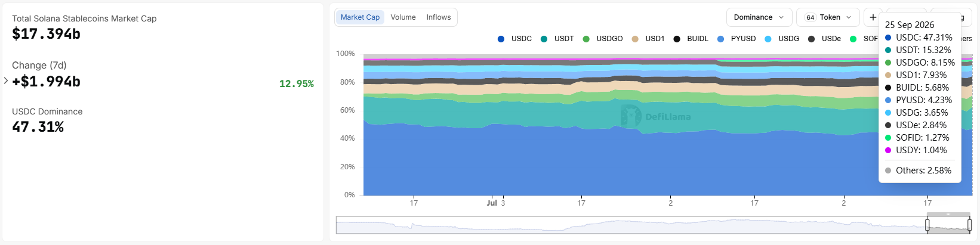Screen dimensions: 980x245
Task: Click tooltip row 'SOFID: 1.27%'
Action: click(917, 138)
